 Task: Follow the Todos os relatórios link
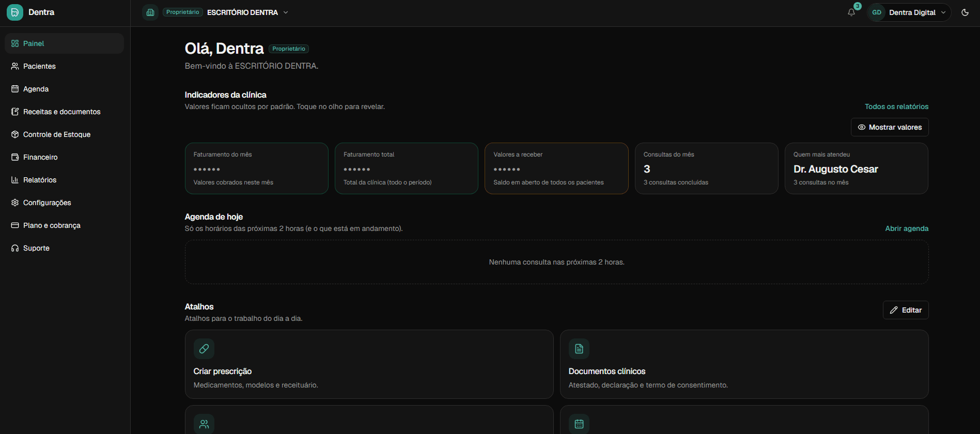tap(897, 106)
